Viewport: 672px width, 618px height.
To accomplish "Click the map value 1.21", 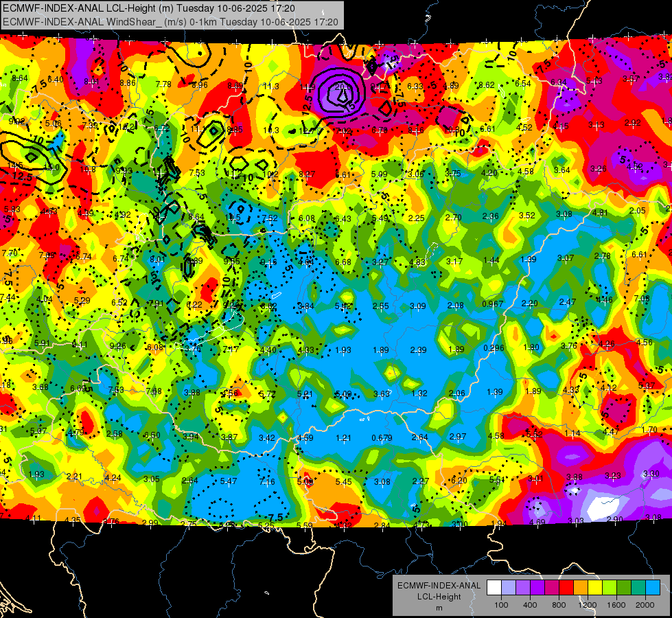I will click(x=343, y=438).
